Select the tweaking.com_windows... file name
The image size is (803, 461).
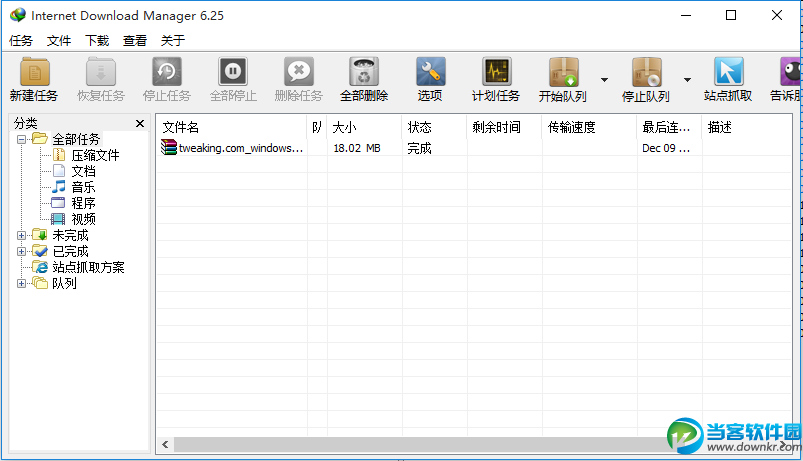pyautogui.click(x=241, y=148)
